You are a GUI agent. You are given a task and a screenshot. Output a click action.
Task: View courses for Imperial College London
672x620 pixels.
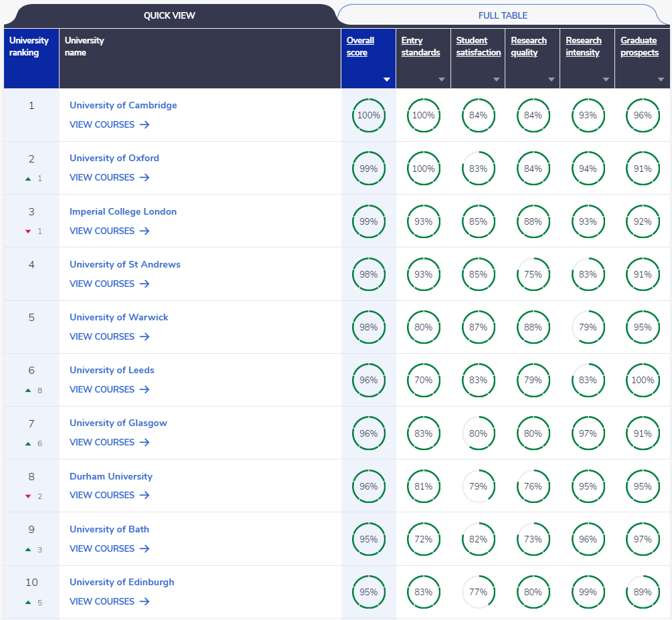(x=109, y=231)
